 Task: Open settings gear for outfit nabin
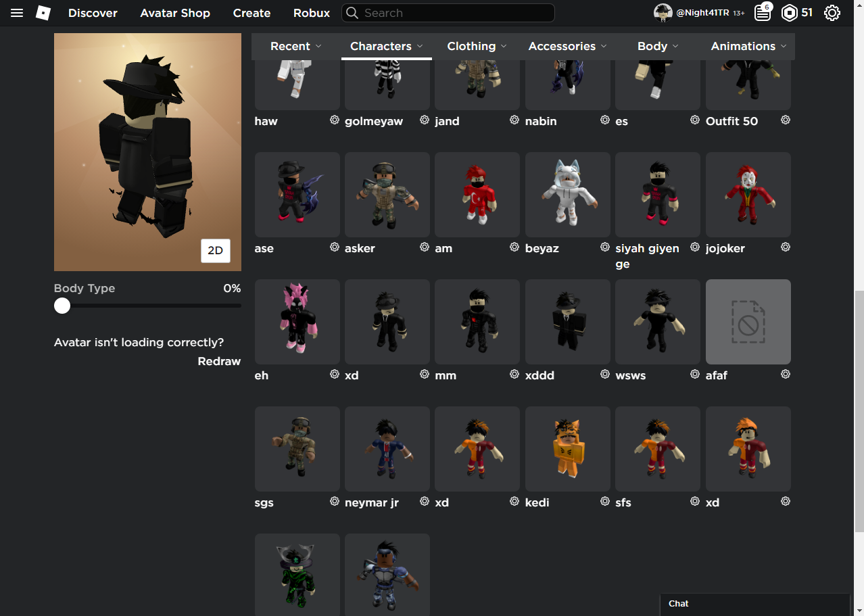pyautogui.click(x=605, y=120)
